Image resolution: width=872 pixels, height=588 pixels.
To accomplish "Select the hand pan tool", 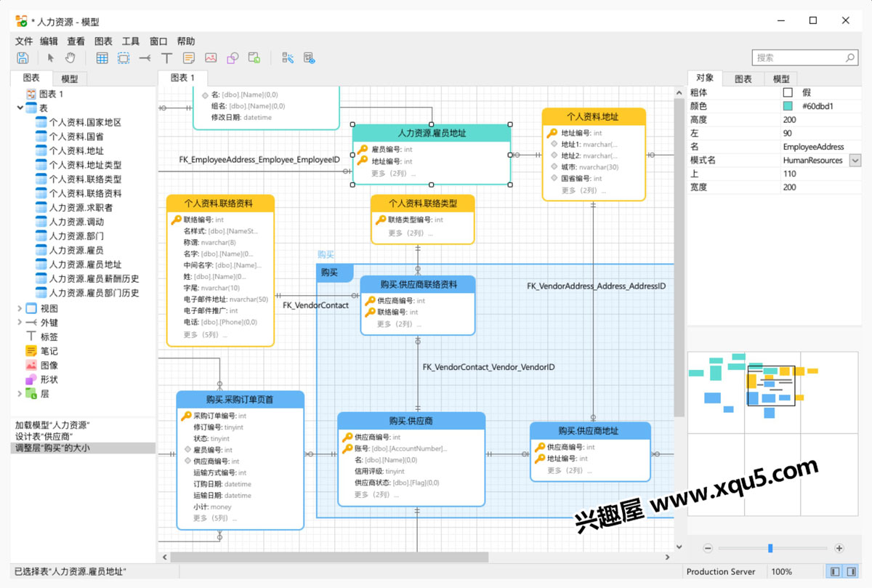I will click(70, 58).
